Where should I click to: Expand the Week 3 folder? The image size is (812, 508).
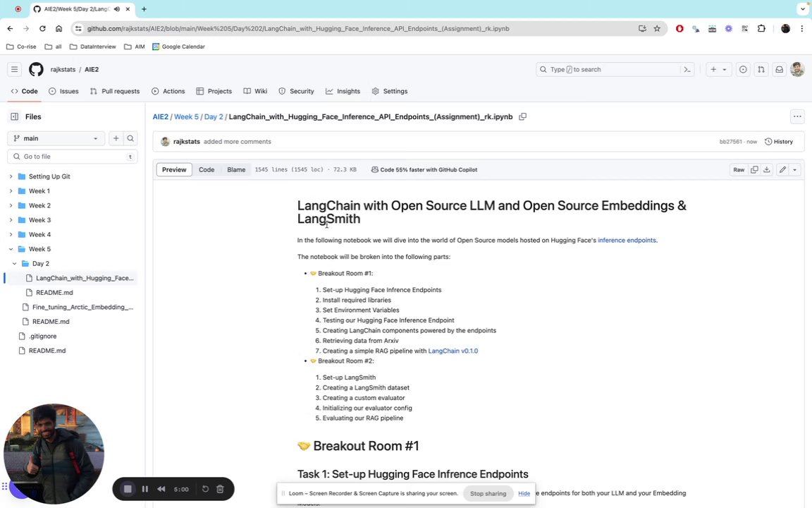[x=11, y=220]
